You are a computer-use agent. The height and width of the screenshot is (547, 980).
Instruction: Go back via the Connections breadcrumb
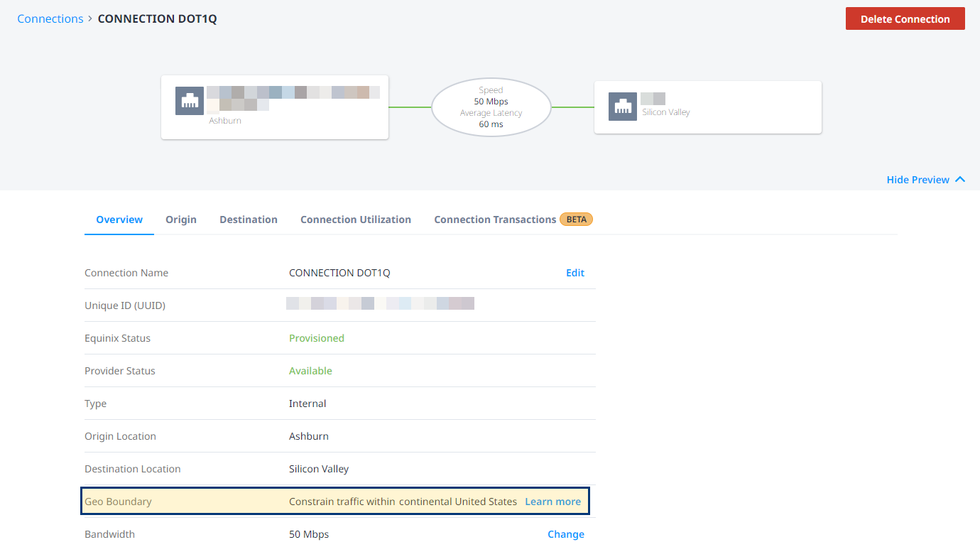50,19
